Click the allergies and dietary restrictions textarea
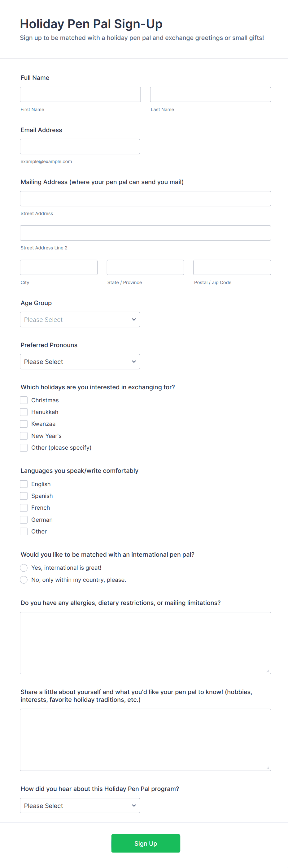The width and height of the screenshot is (288, 868). coord(145,643)
